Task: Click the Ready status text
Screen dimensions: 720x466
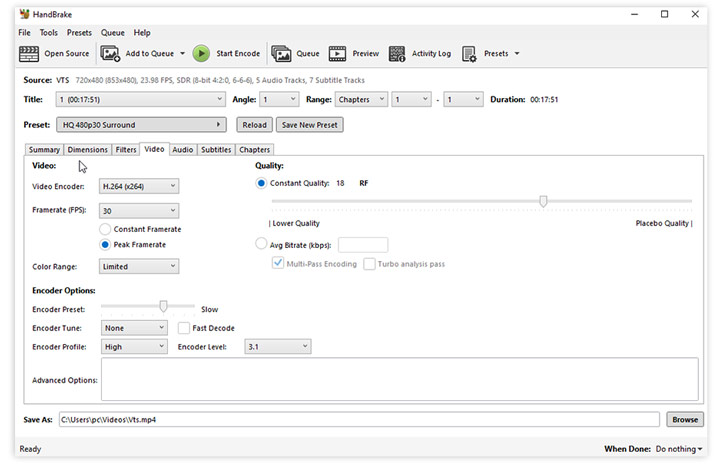Action: pyautogui.click(x=30, y=449)
